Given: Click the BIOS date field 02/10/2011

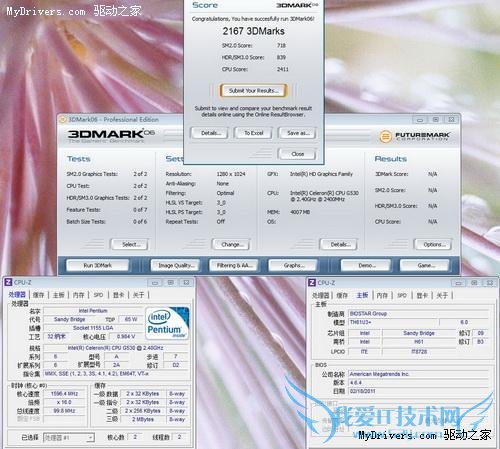Looking at the screenshot, I should click(x=419, y=391).
